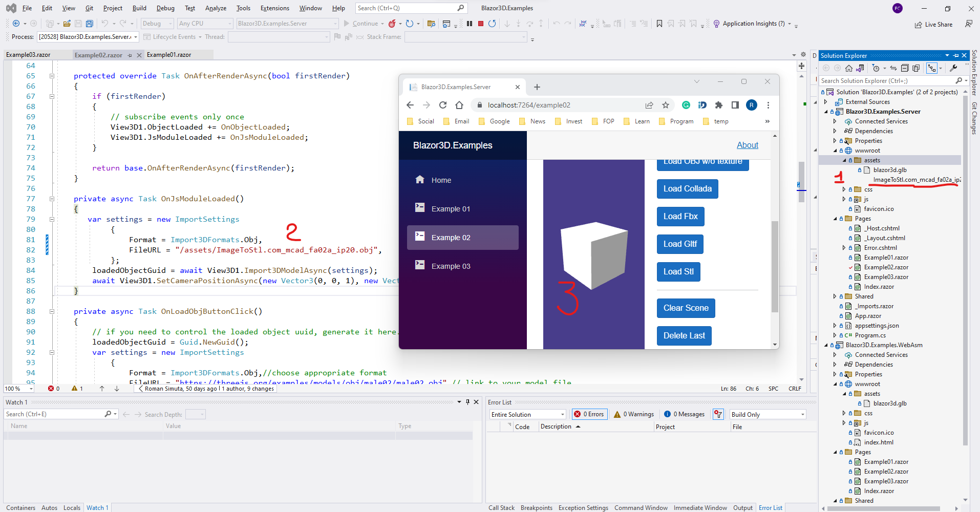980x512 pixels.
Task: Click the Search Solution Explorer input field
Action: click(886, 80)
